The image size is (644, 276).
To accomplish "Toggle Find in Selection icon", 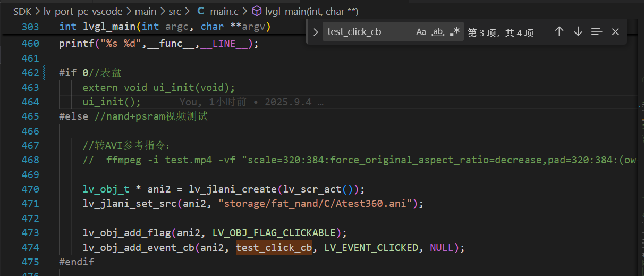I will [x=597, y=32].
